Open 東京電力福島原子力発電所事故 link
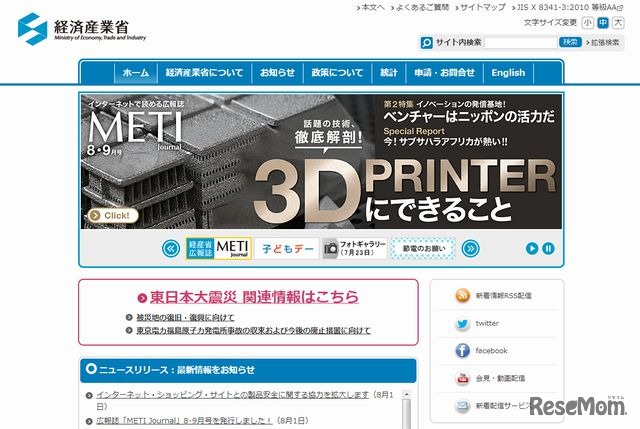 (x=253, y=330)
